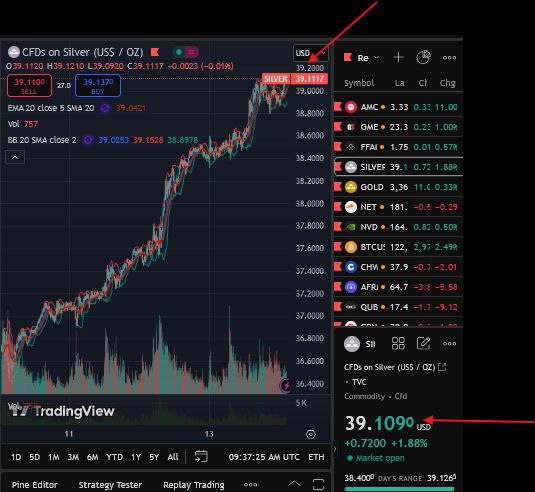Image resolution: width=535 pixels, height=492 pixels.
Task: Select the QUB row in the watchlist
Action: point(398,307)
